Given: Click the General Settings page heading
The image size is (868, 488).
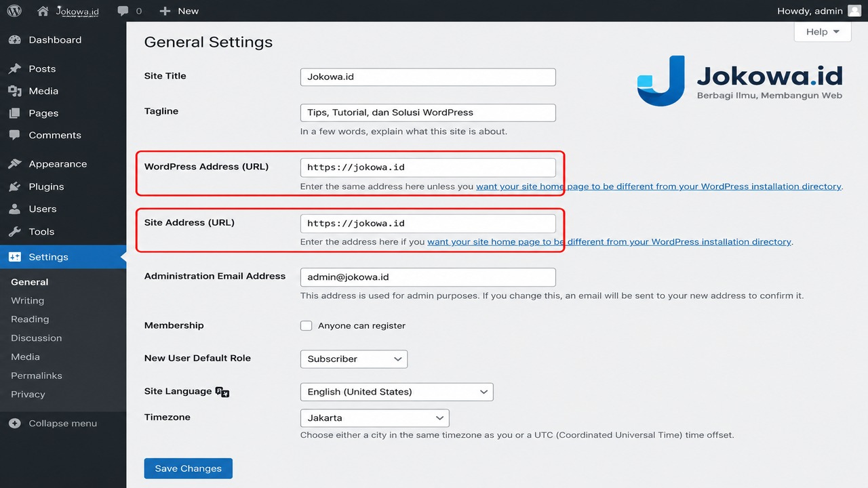Looking at the screenshot, I should coord(209,42).
